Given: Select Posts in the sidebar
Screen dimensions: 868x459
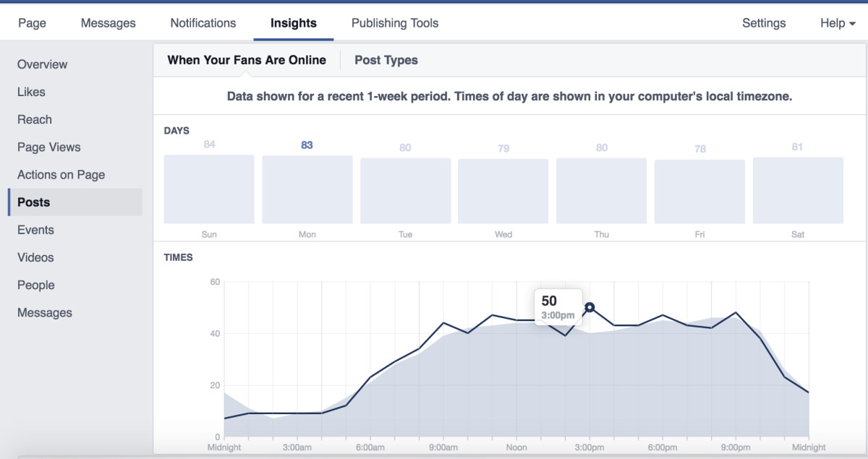Looking at the screenshot, I should coord(33,202).
